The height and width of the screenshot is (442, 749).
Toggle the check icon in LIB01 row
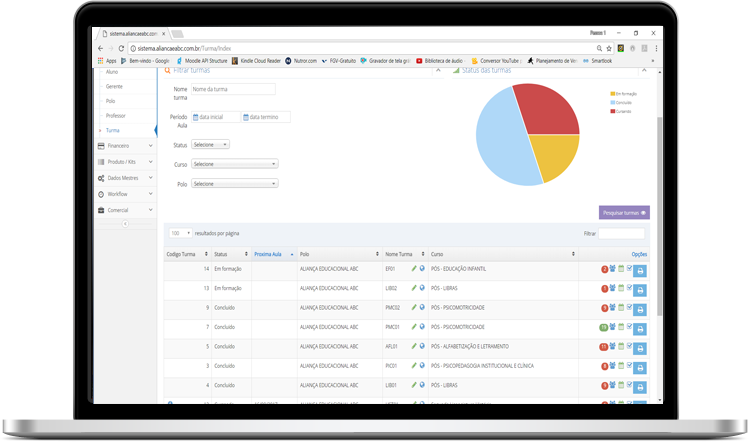[630, 384]
